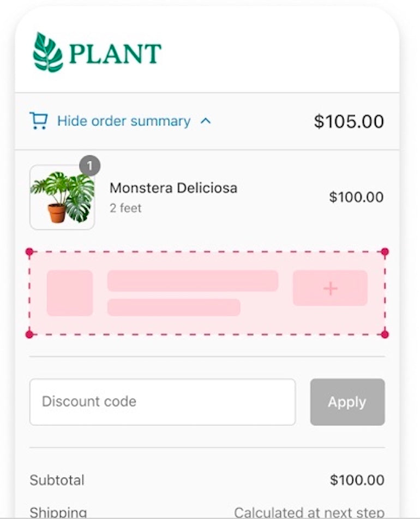Click the top-left corner handle of the selection
The height and width of the screenshot is (519, 420).
pos(29,252)
